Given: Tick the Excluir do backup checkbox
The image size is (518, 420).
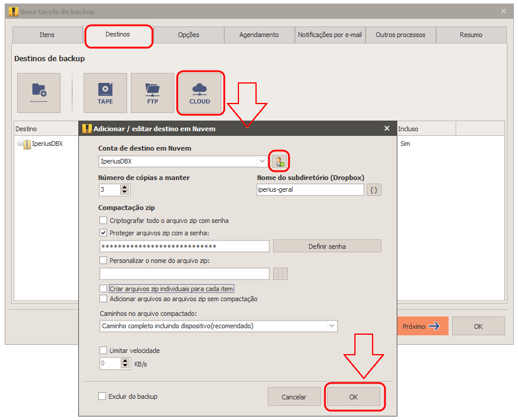Looking at the screenshot, I should [x=102, y=396].
